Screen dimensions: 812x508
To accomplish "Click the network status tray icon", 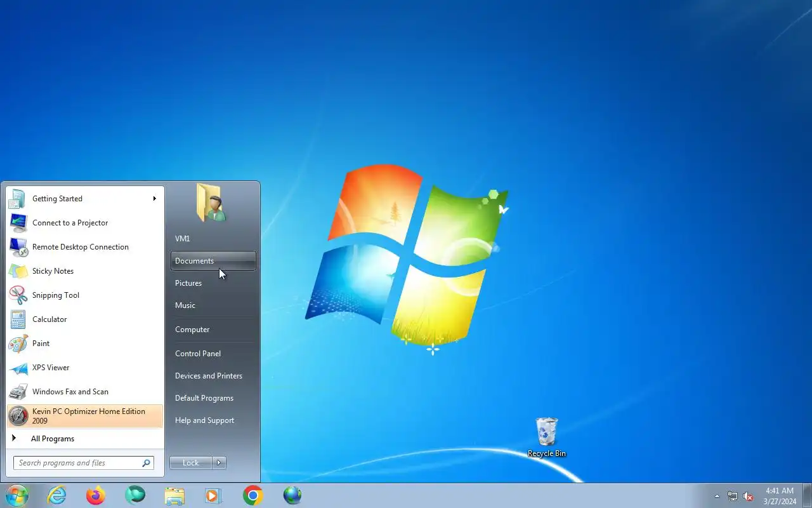I will click(x=733, y=496).
